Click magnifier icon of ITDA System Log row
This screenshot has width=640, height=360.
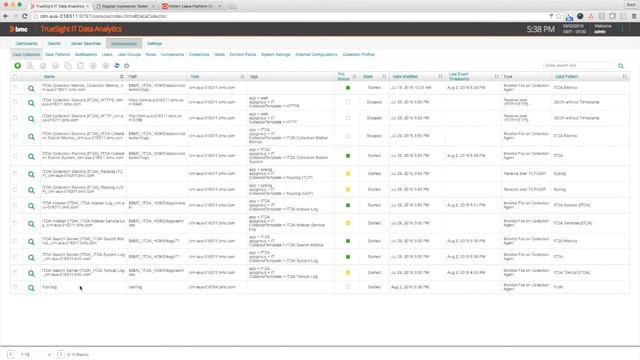pyautogui.click(x=31, y=258)
